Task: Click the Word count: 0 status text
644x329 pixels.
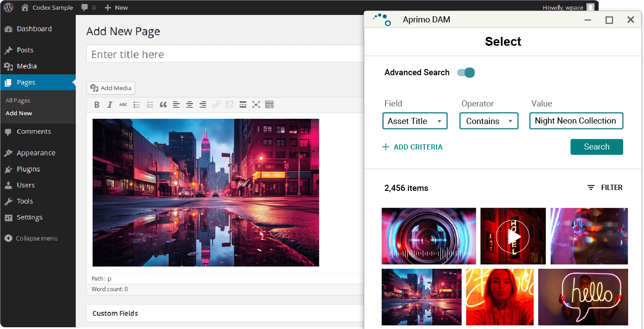Action: (x=110, y=289)
